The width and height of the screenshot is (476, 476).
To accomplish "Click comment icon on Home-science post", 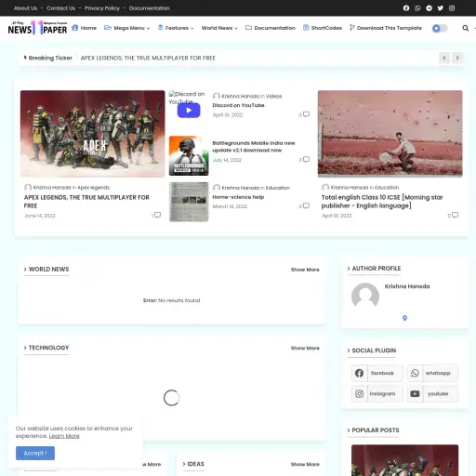I will coord(306,205).
